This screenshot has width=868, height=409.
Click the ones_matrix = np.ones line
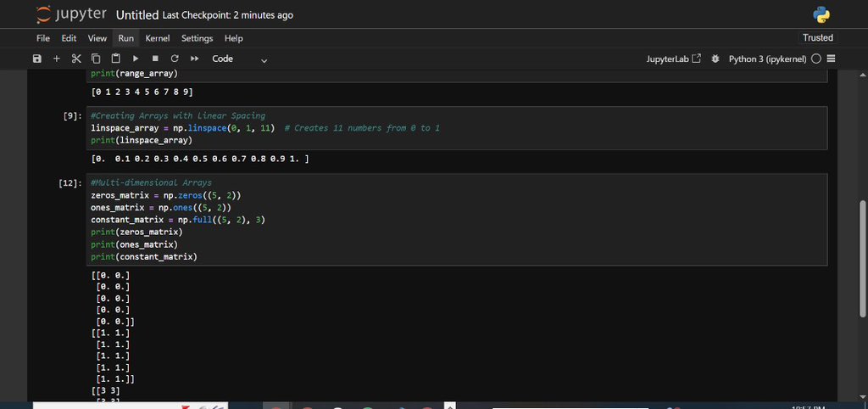161,207
